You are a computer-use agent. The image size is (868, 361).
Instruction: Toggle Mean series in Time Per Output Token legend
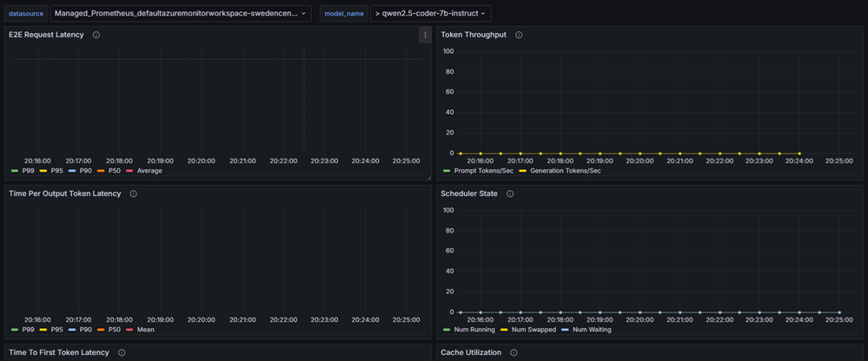[145, 330]
